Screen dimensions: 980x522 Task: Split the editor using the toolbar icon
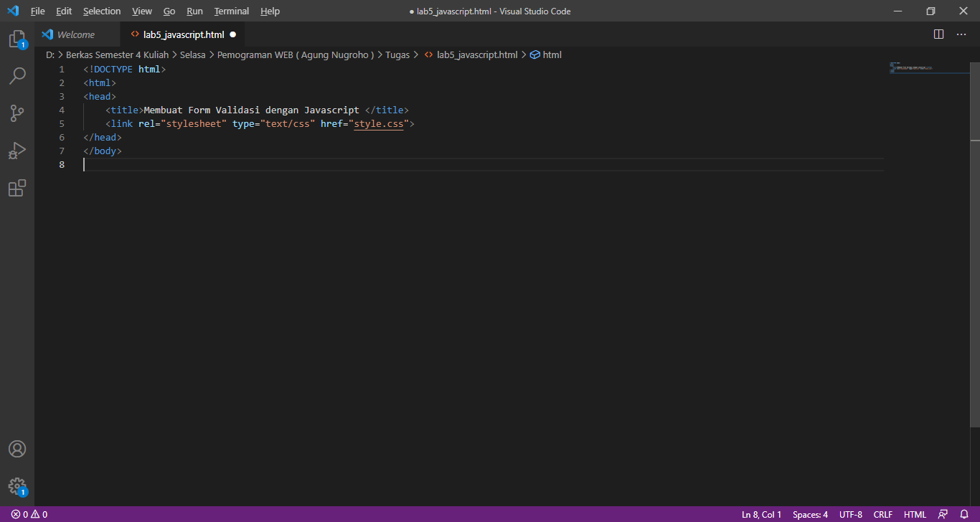pyautogui.click(x=938, y=34)
